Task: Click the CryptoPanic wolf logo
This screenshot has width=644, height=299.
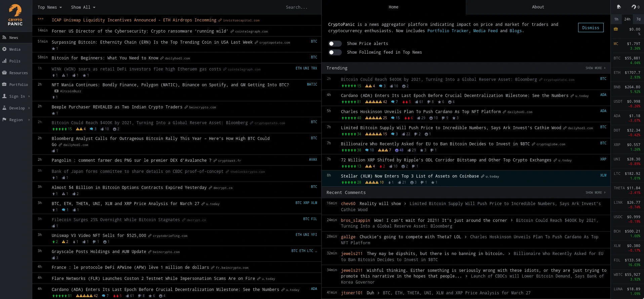Action: click(15, 15)
